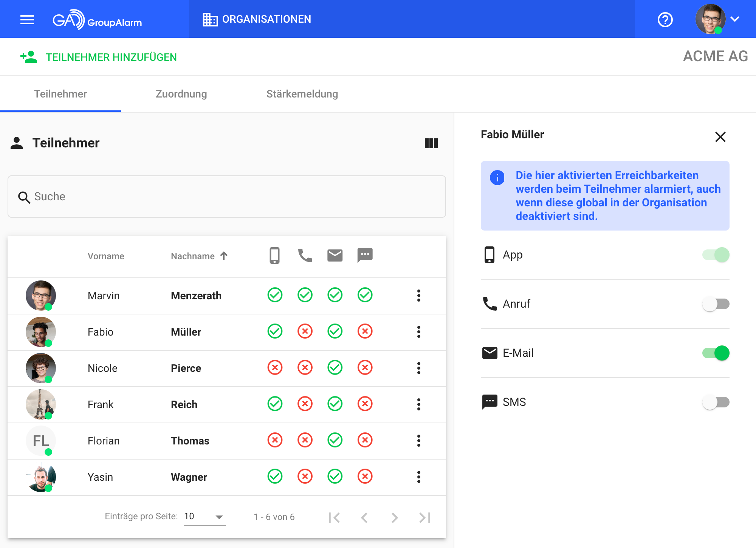Viewport: 756px width, 548px height.
Task: Open the options menu for Marvin Menzerath
Action: coord(418,296)
